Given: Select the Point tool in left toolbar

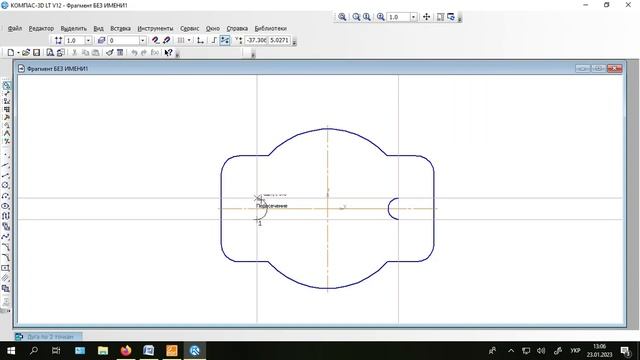Looking at the screenshot, I should (6, 155).
